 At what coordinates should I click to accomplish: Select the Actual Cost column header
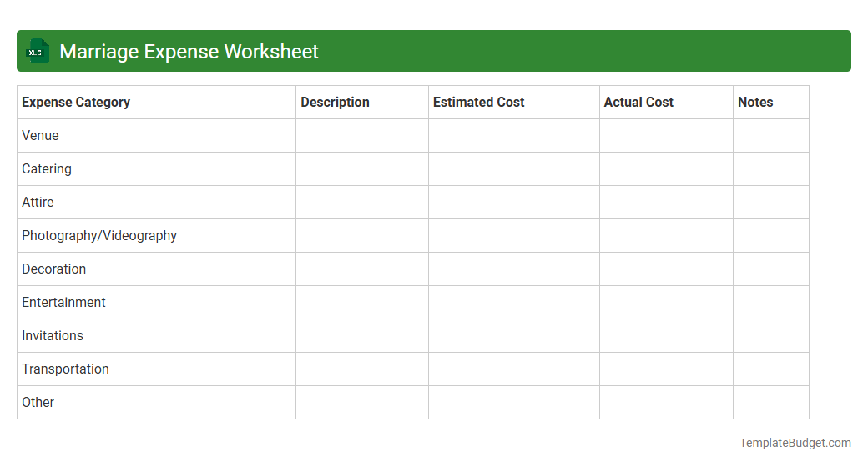click(667, 103)
